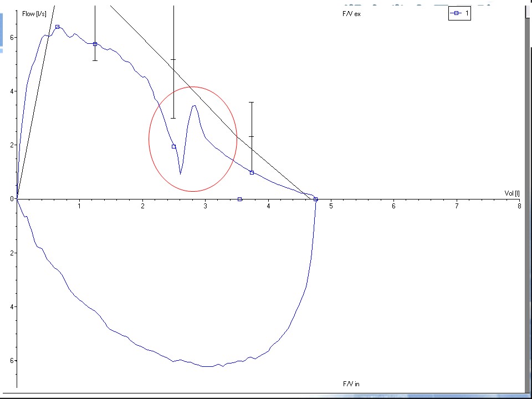Click the dip minimum inside the red circle

[180, 173]
